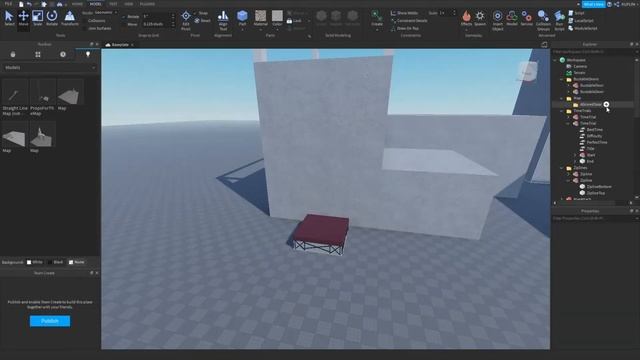
Task: Click the Explorer filter input field
Action: coord(593,52)
